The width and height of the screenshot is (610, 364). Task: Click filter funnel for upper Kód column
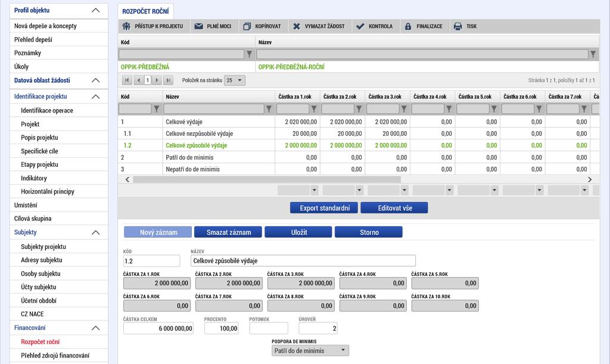click(249, 54)
